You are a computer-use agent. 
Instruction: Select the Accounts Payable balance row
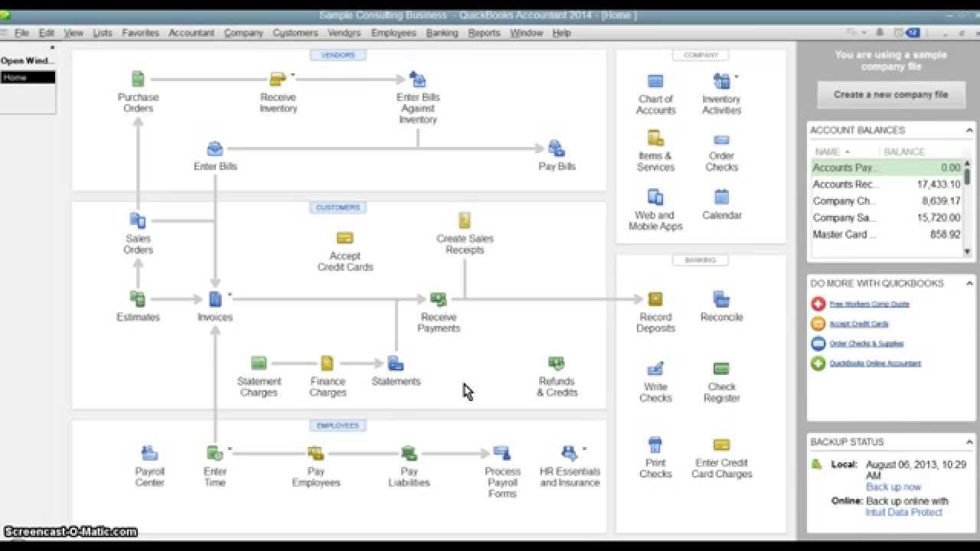pyautogui.click(x=887, y=168)
